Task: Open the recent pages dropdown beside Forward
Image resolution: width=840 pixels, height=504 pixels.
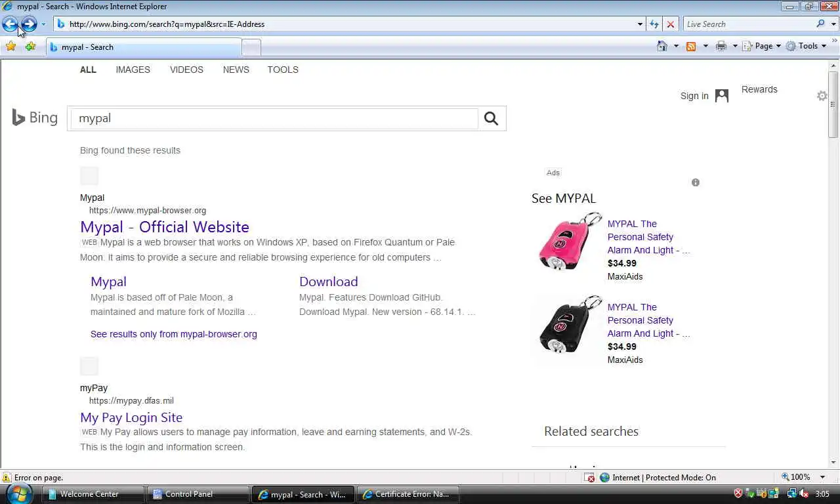Action: point(43,24)
